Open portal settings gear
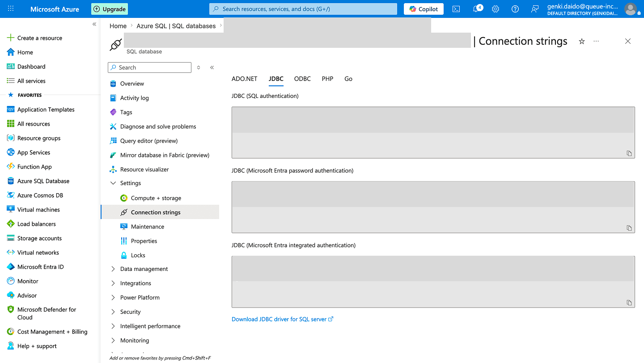The width and height of the screenshot is (644, 363). (496, 9)
